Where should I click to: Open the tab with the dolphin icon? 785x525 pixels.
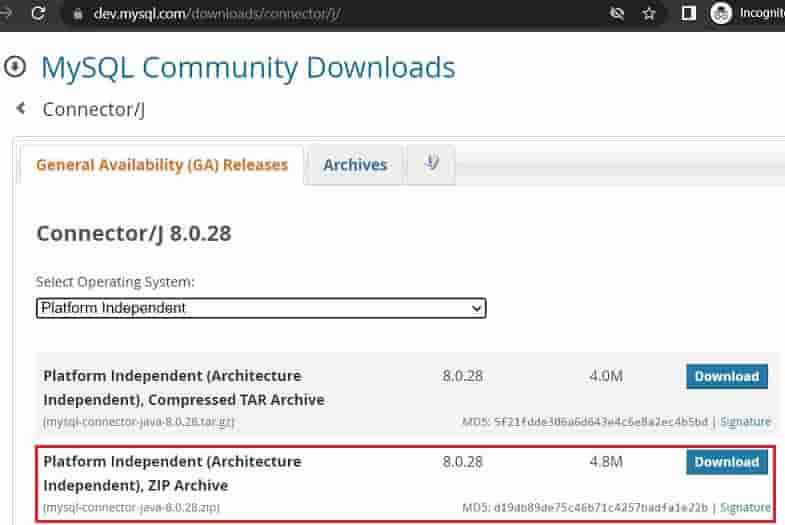(431, 164)
